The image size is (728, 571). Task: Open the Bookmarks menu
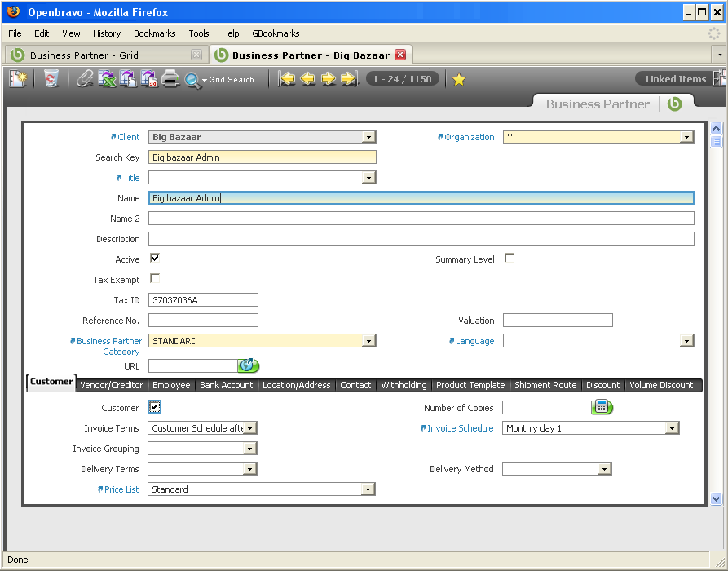pos(154,33)
